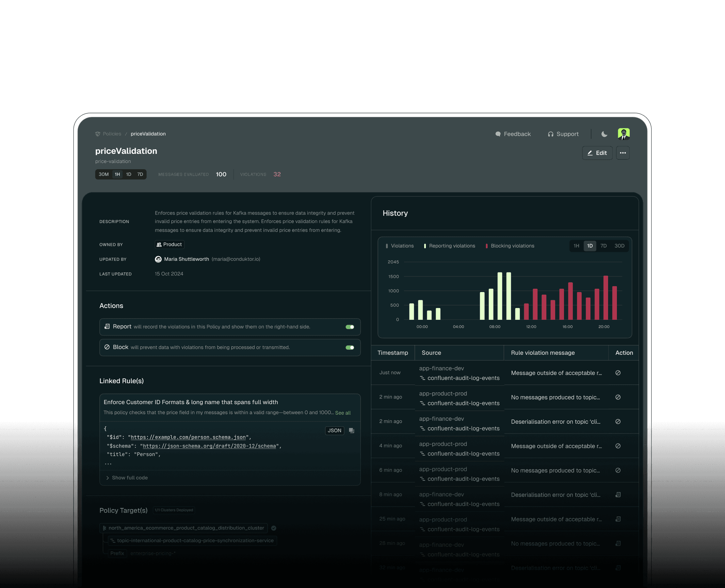Click the Policies shield icon in breadcrumb
Screen dimensions: 725x588
coord(98,134)
